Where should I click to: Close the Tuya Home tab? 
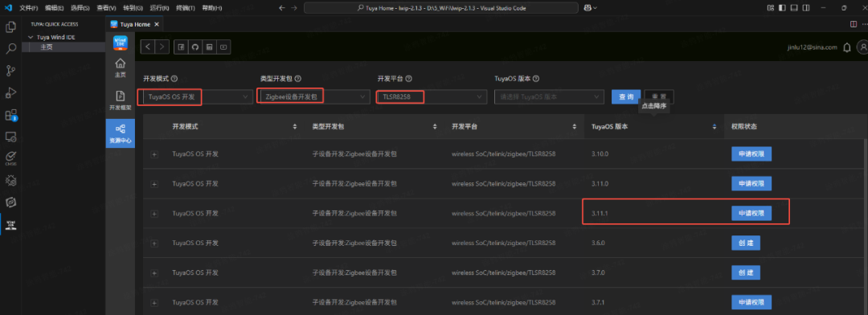[x=157, y=24]
